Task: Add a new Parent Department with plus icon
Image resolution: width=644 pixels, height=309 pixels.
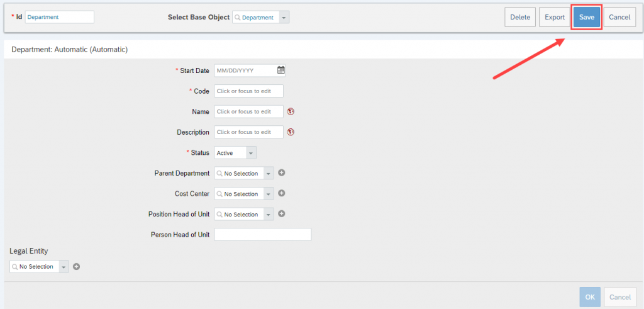Action: pos(281,173)
